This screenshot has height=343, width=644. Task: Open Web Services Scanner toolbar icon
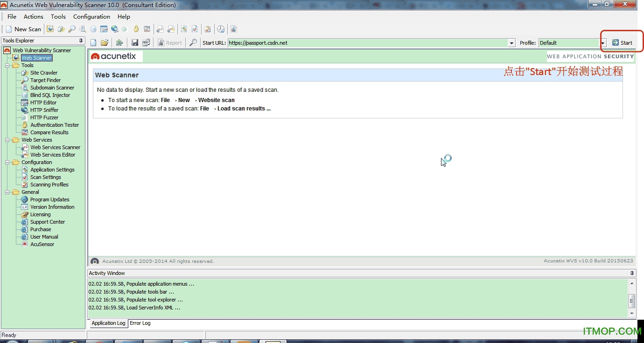pyautogui.click(x=160, y=29)
